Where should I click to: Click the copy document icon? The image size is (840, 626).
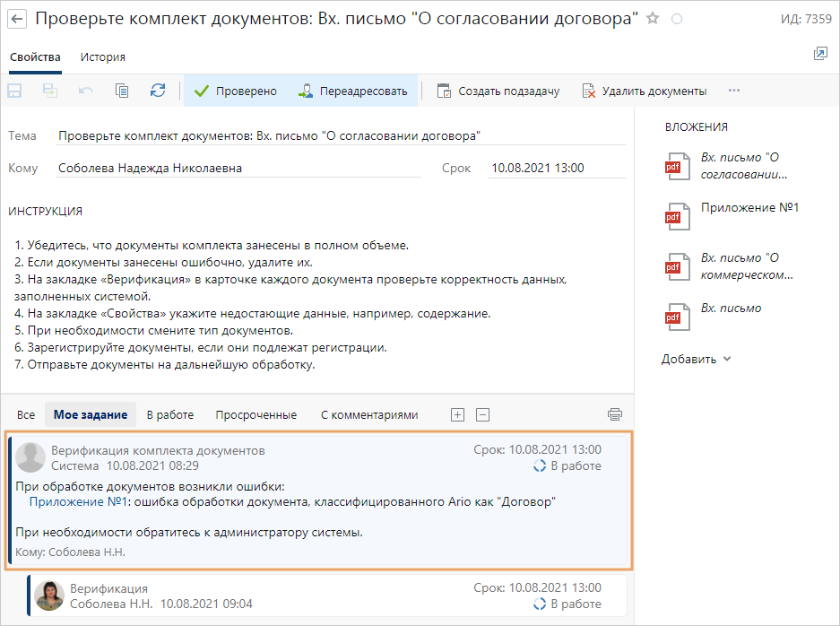pos(123,90)
